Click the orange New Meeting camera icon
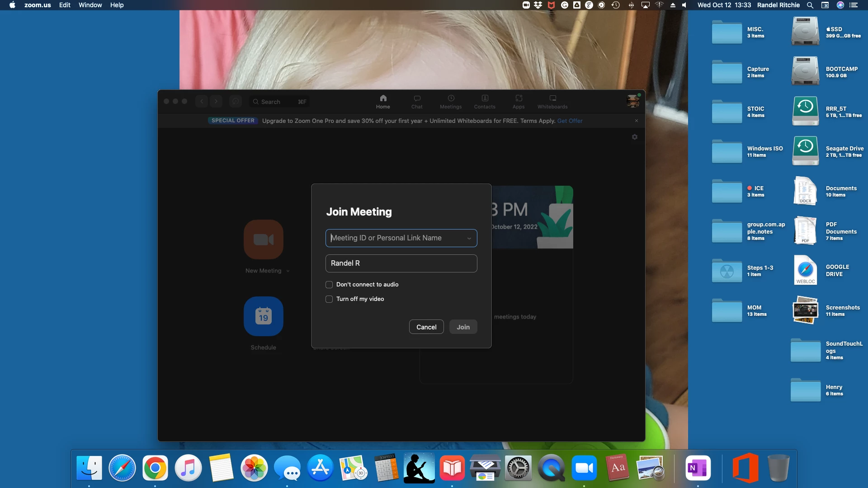868x488 pixels. pyautogui.click(x=264, y=239)
